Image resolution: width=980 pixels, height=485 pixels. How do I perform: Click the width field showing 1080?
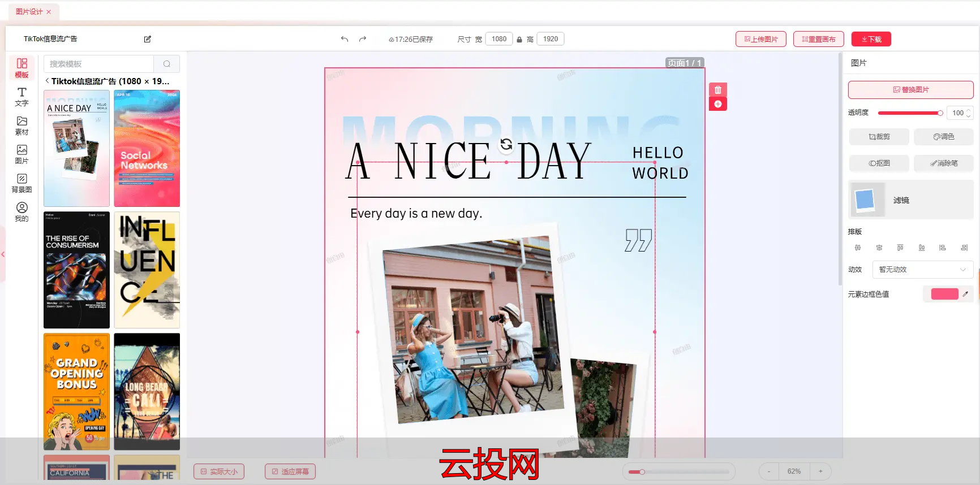point(499,39)
